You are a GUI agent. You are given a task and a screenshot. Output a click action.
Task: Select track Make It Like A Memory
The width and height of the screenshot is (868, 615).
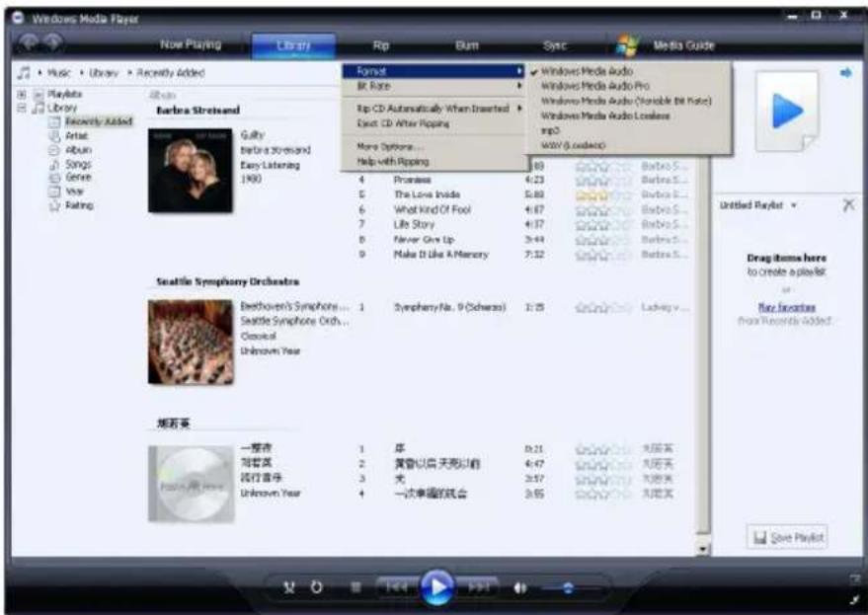440,255
